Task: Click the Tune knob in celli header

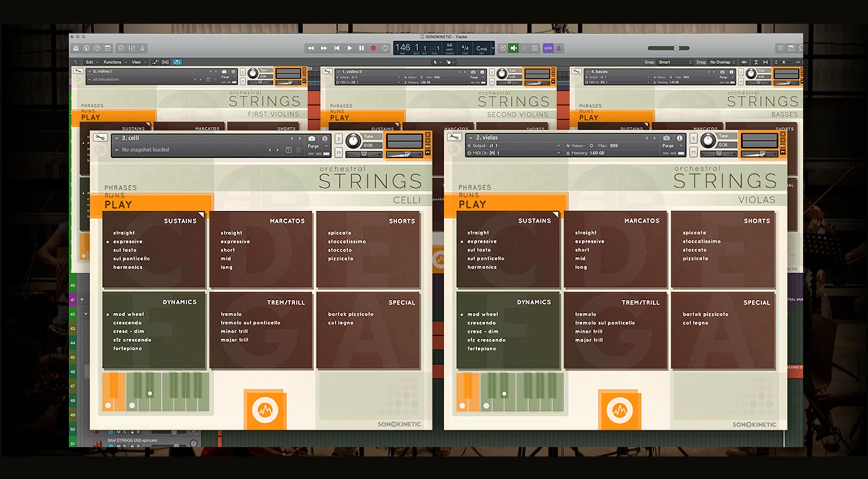Action: (x=353, y=141)
